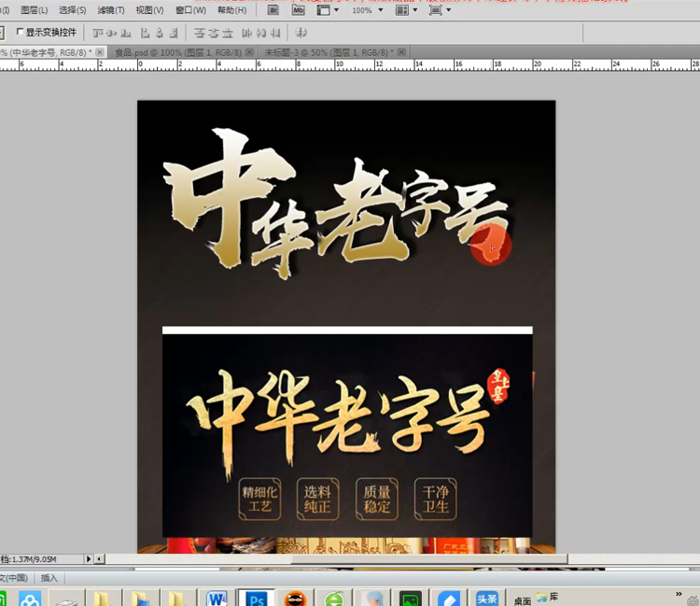Click the 精细化工艺 badge in canvas
700x606 pixels.
[x=259, y=499]
